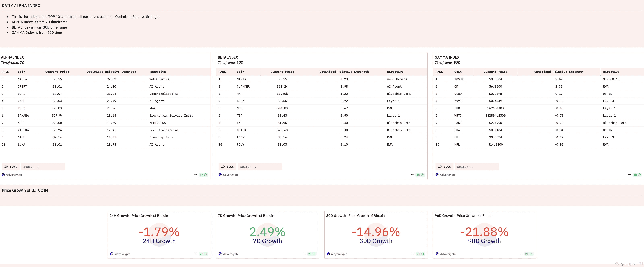Click the @dyorcrypto avatar under 24H Growth

(112, 254)
